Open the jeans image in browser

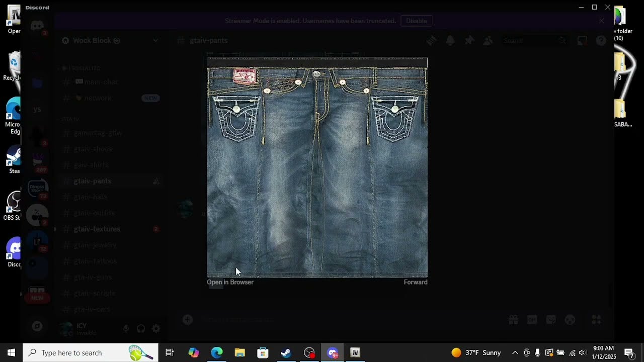(x=230, y=282)
